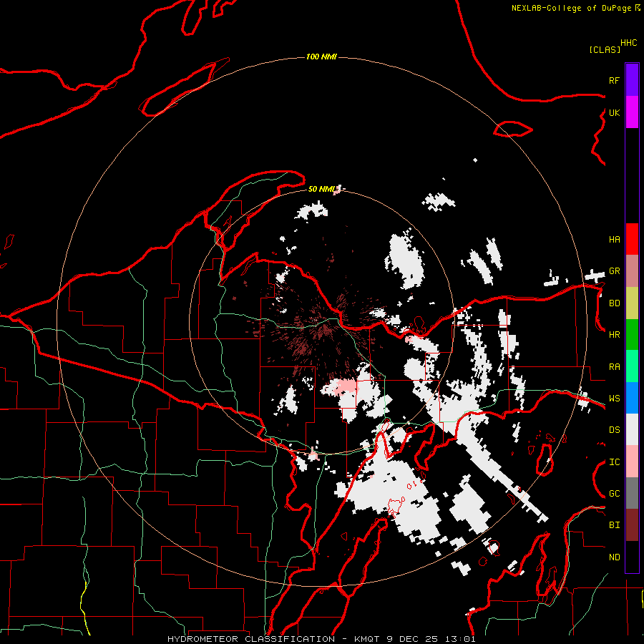Click the RA legend label
Image resolution: width=644 pixels, height=644 pixels.
614,367
